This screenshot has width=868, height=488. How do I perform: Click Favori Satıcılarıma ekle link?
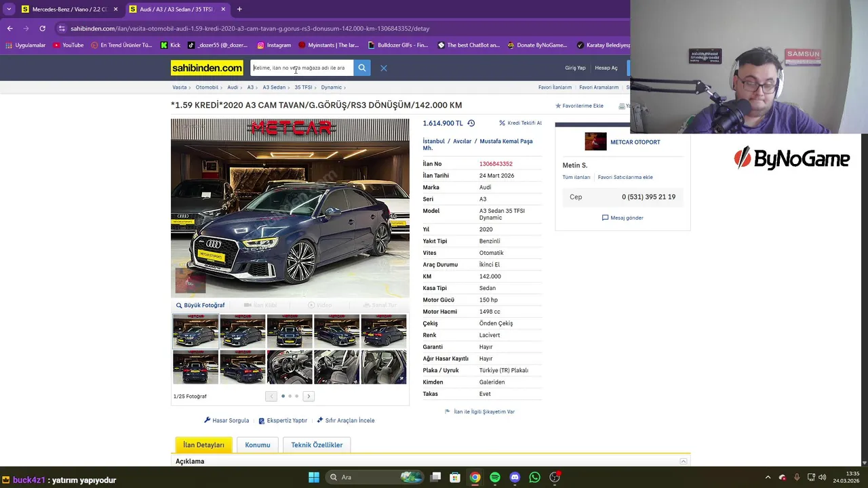click(625, 177)
